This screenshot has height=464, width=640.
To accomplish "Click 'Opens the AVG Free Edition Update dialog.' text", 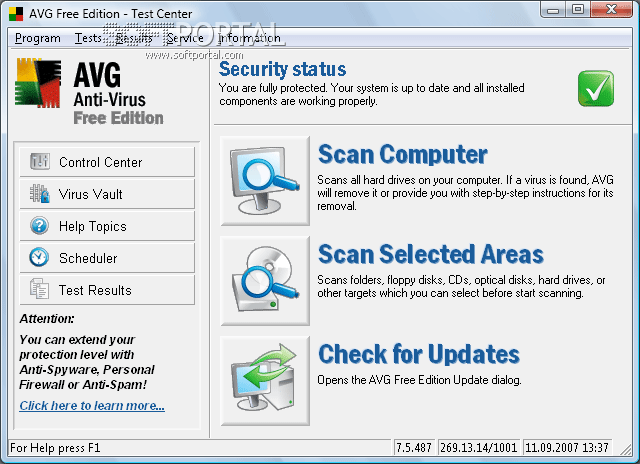I will pos(419,380).
